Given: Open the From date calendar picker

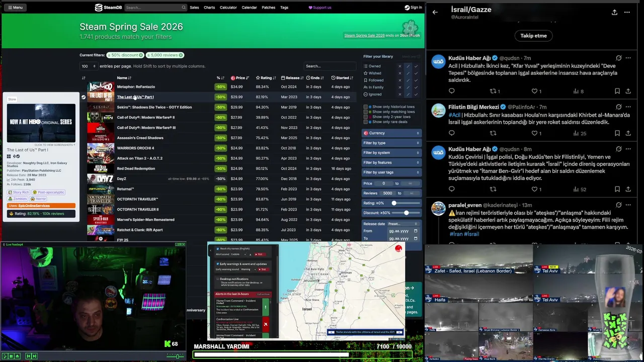Looking at the screenshot, I should [x=416, y=231].
